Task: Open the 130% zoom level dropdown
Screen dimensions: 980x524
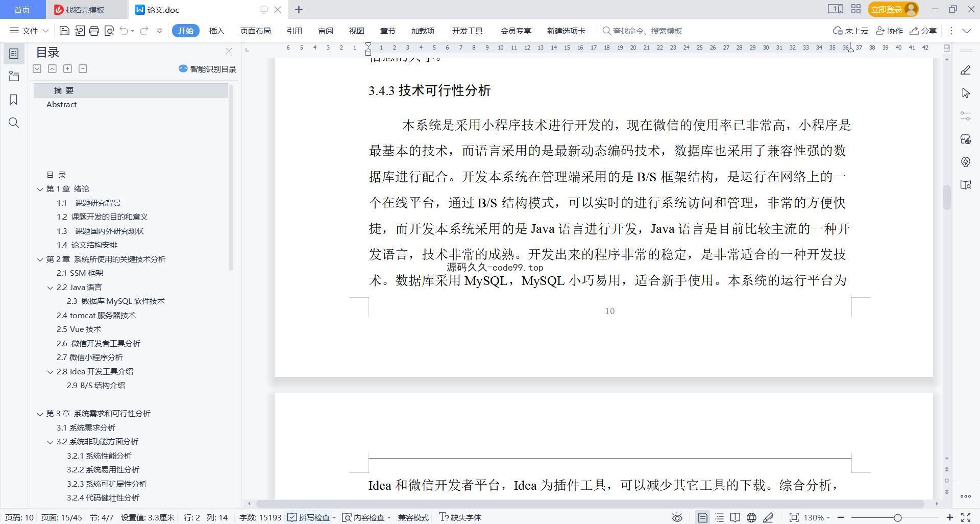Action: (817, 517)
